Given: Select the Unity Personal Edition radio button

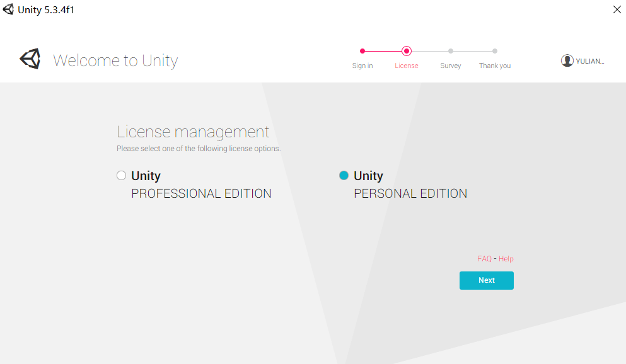Looking at the screenshot, I should 344,176.
